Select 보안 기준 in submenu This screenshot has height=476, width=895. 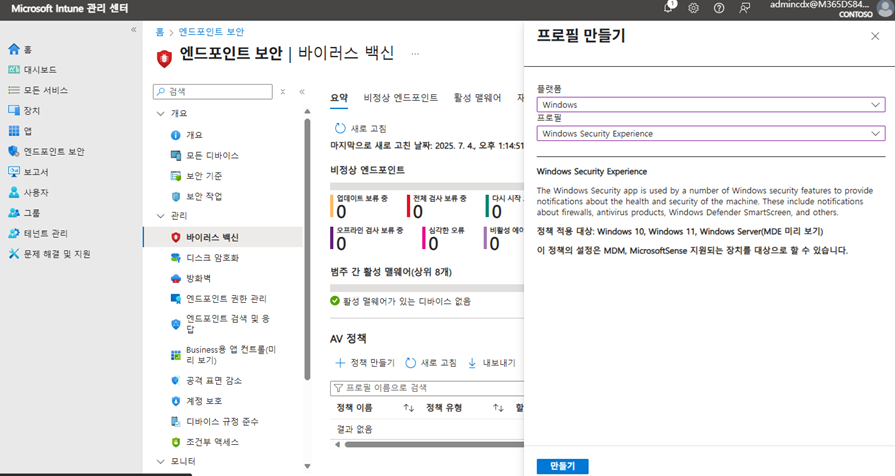coord(196,176)
